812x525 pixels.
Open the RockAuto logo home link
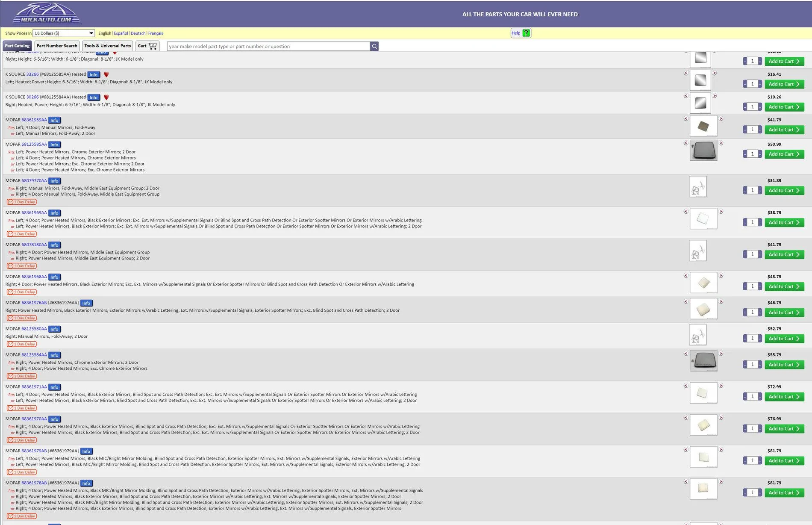click(47, 14)
